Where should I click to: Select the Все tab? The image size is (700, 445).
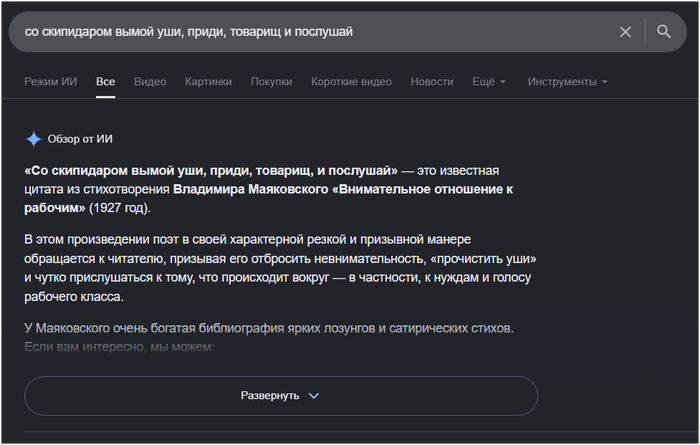click(x=105, y=82)
